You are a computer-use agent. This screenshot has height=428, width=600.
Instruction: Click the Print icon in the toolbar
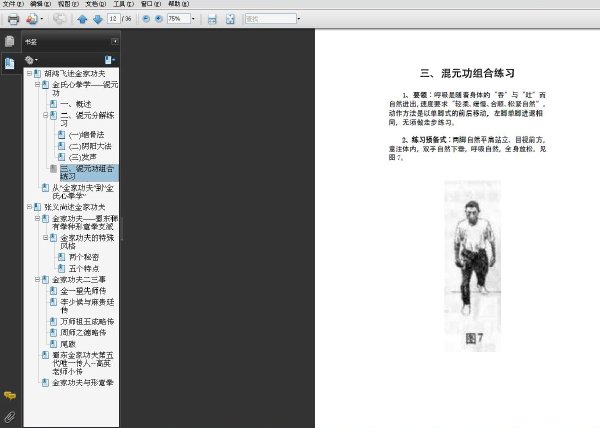pyautogui.click(x=13, y=19)
